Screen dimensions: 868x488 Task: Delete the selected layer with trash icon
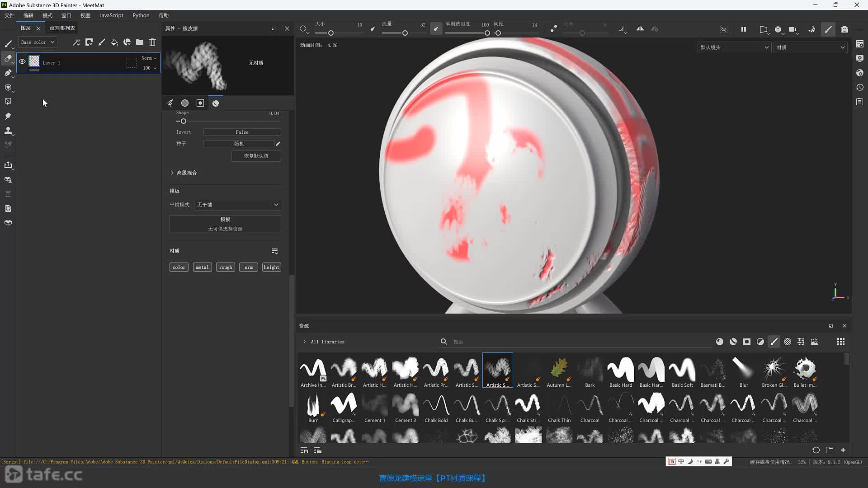tap(152, 42)
